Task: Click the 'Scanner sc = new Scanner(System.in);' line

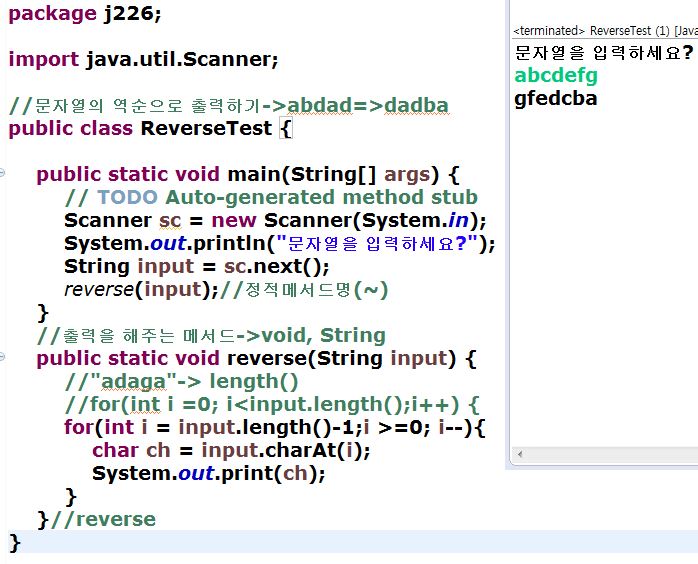Action: [x=275, y=220]
